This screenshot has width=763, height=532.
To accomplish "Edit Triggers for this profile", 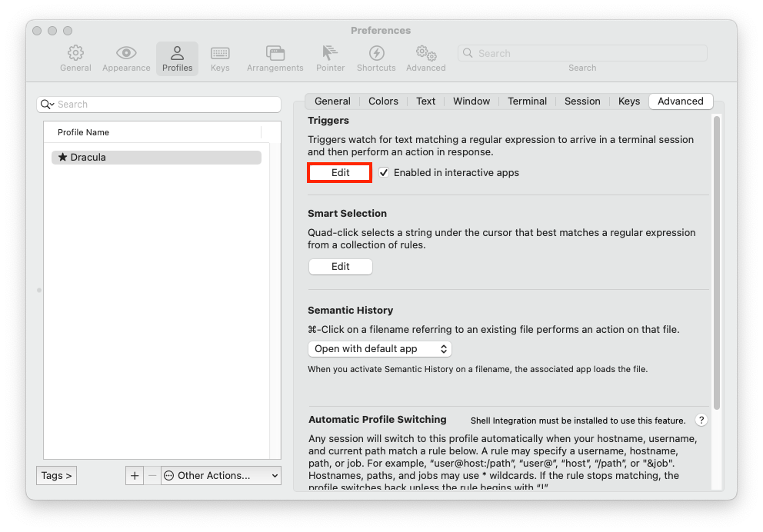I will point(340,173).
